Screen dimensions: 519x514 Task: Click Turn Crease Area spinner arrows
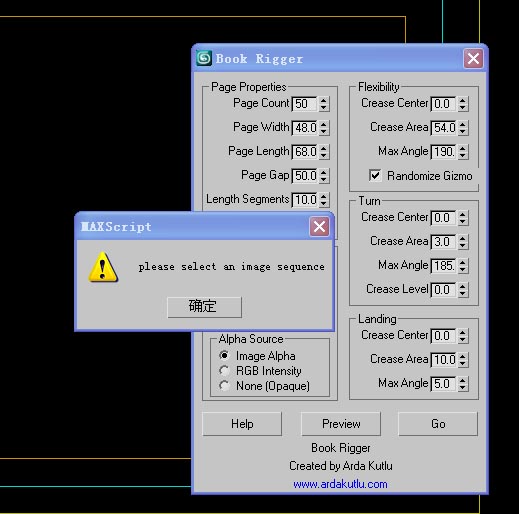[x=463, y=242]
